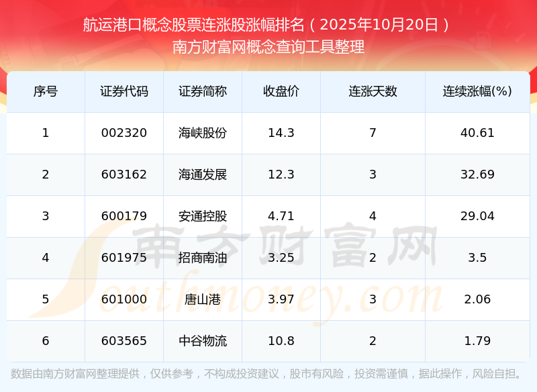Select stock code 603162
Screen dimensions: 537x392
point(124,175)
